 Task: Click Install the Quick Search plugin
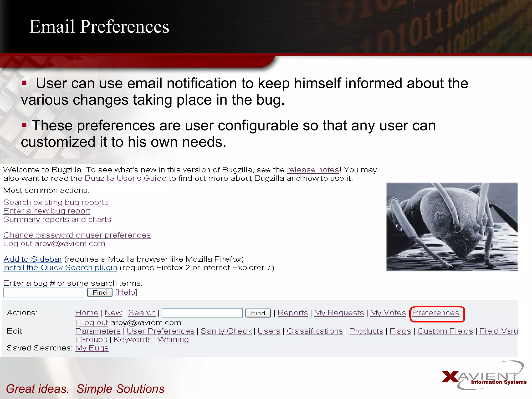point(60,268)
